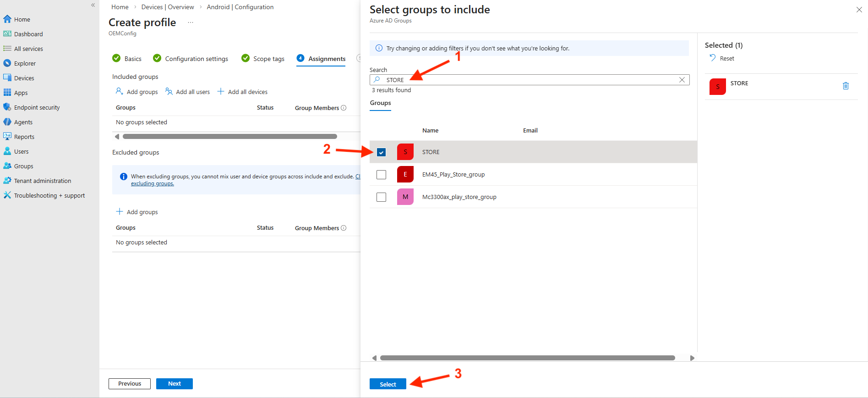
Task: Collapse the left navigation sidebar
Action: coord(93,5)
